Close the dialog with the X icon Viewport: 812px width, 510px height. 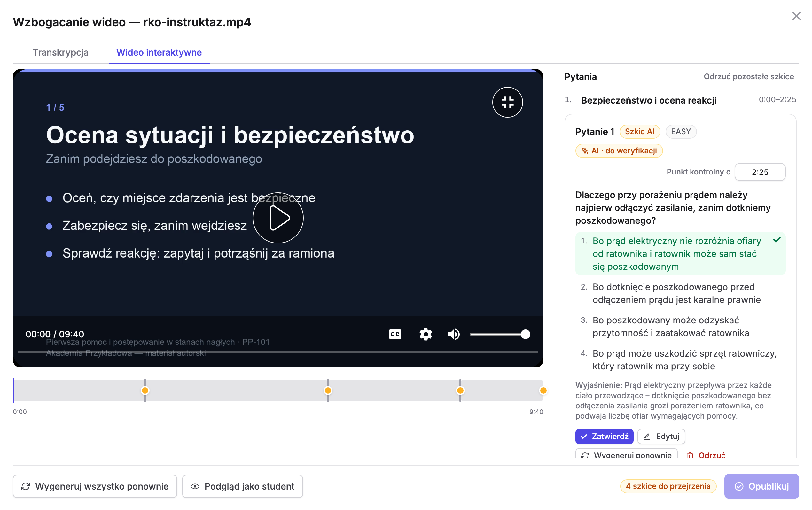point(796,16)
